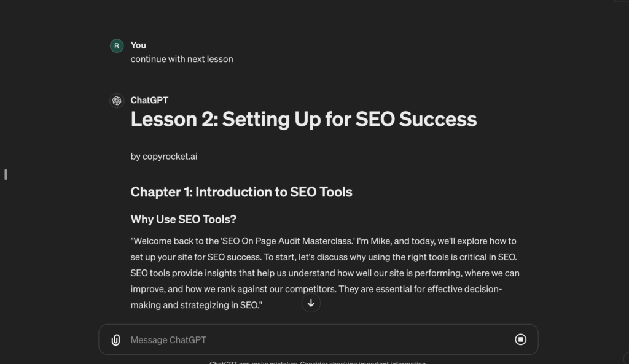
Task: Click the line ending 'strategizing in SEO.'
Action: (x=197, y=305)
